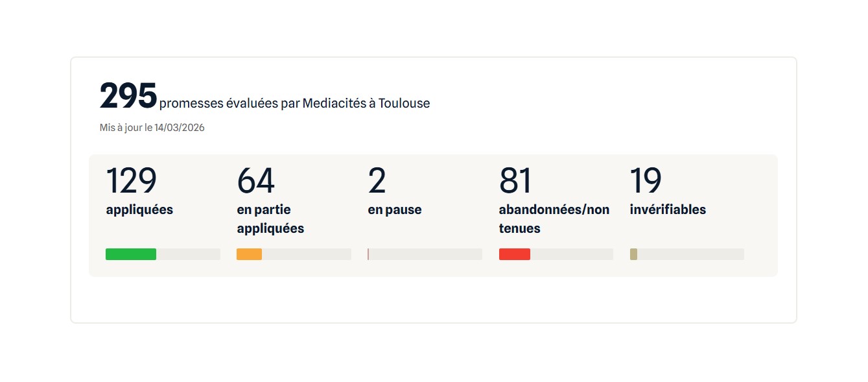The height and width of the screenshot is (382, 868).
Task: Click the 19 invérifiables count
Action: click(646, 180)
